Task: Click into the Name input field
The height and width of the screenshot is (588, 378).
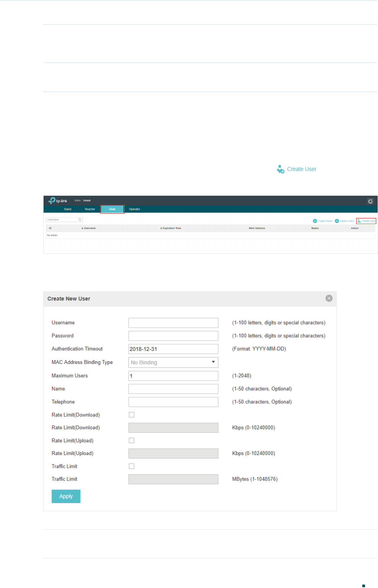Action: click(173, 389)
